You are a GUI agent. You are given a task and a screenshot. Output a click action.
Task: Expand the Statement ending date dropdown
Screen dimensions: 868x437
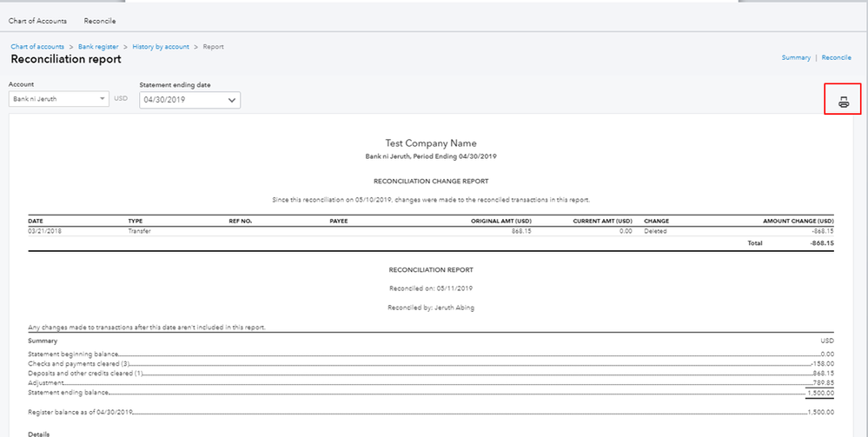pos(189,100)
